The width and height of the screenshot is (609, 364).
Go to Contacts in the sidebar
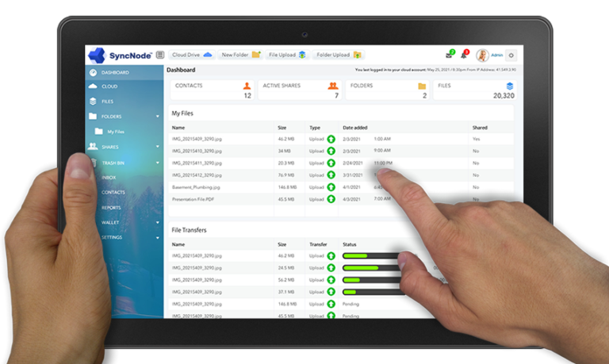(113, 192)
